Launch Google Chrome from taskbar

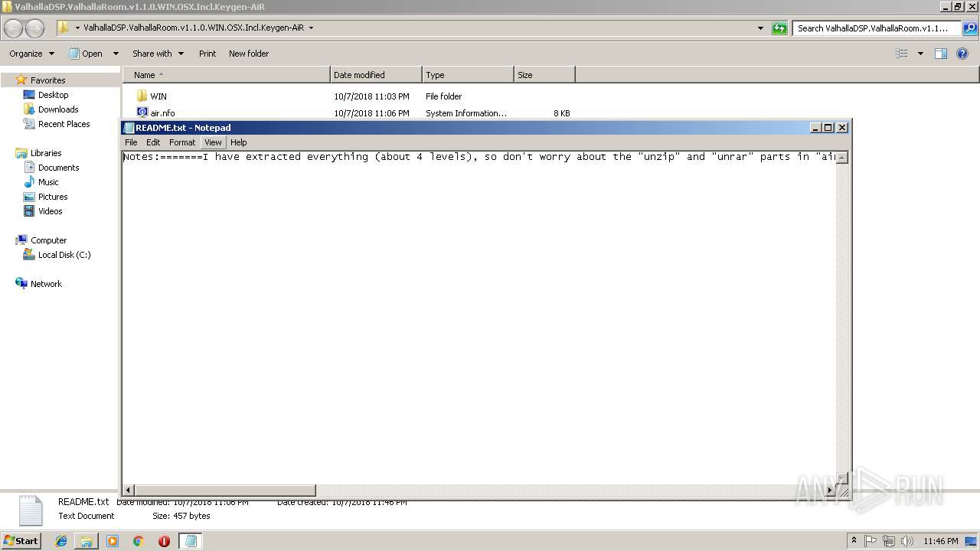[138, 541]
